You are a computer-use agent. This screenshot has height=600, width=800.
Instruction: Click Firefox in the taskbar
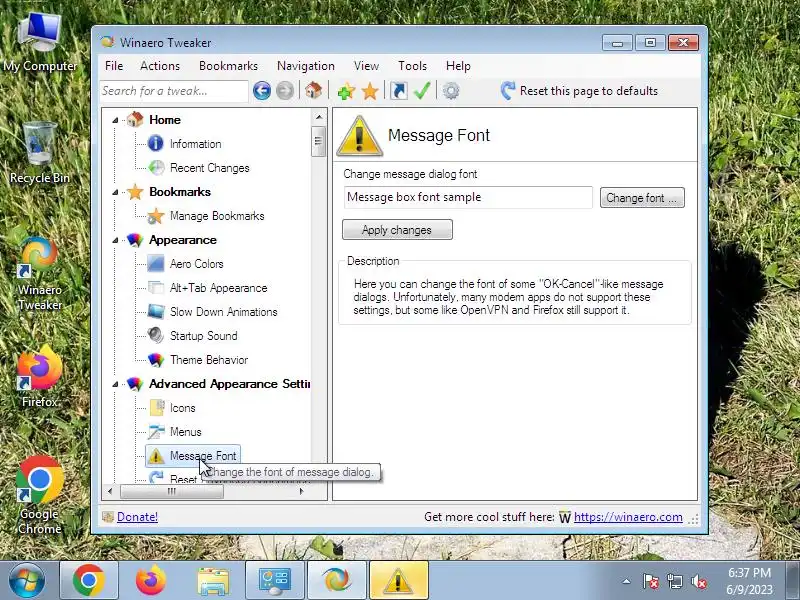151,580
